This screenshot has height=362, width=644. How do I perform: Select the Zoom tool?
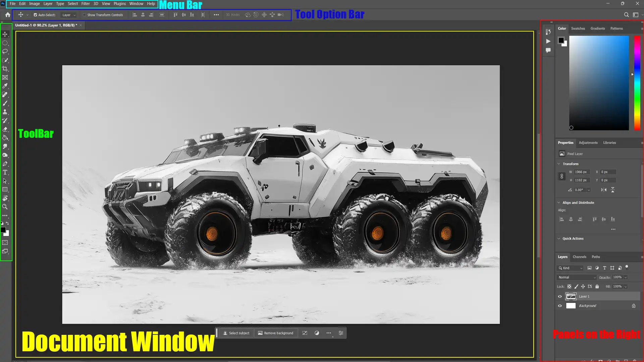coord(6,206)
